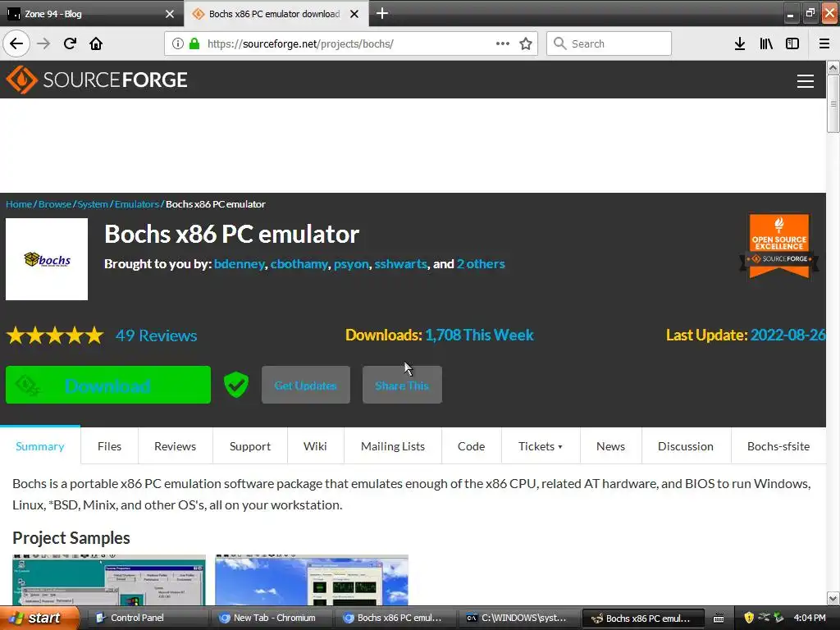Click the SourceForge logo
The width and height of the screenshot is (840, 630).
pos(97,80)
